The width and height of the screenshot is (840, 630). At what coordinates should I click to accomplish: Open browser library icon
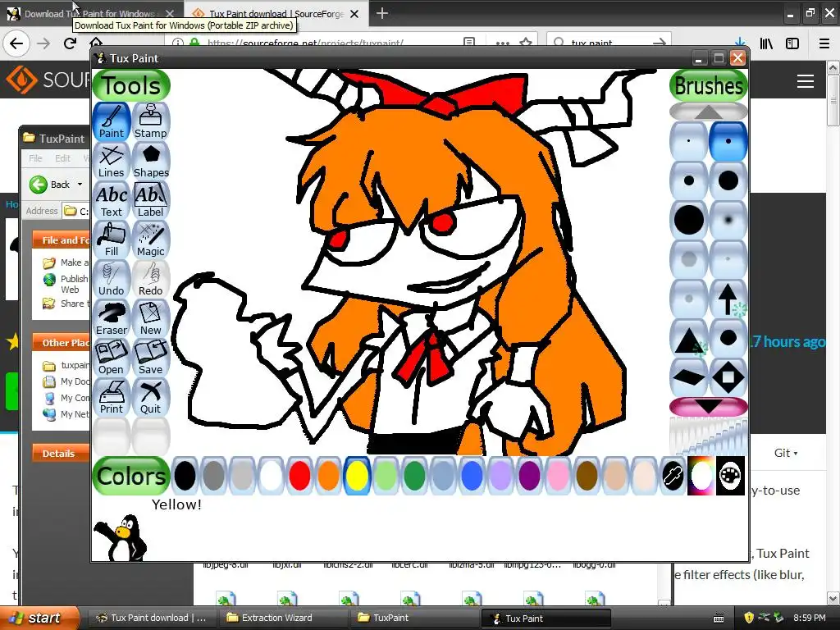766,43
